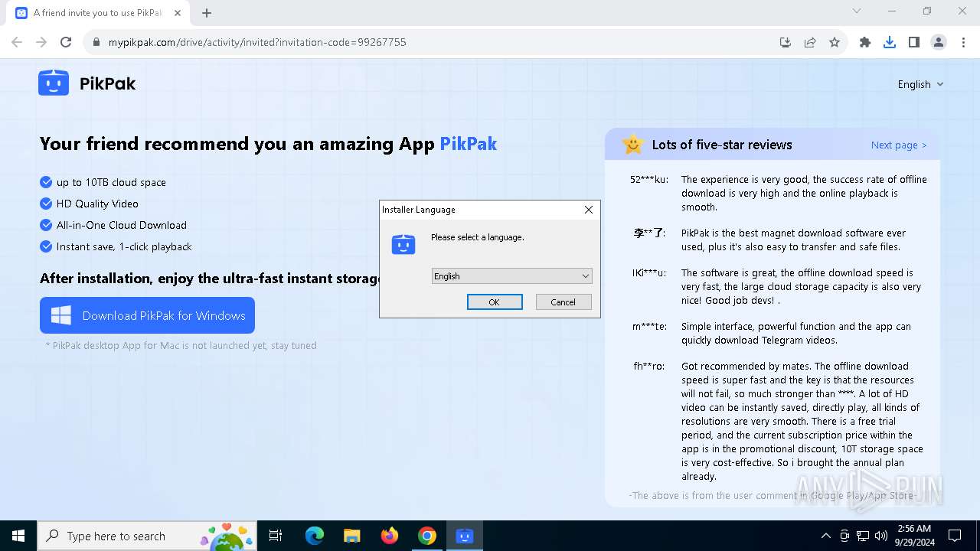Click the blue PikPak word in the headline
Screen dimensions: 980x551
tap(468, 143)
